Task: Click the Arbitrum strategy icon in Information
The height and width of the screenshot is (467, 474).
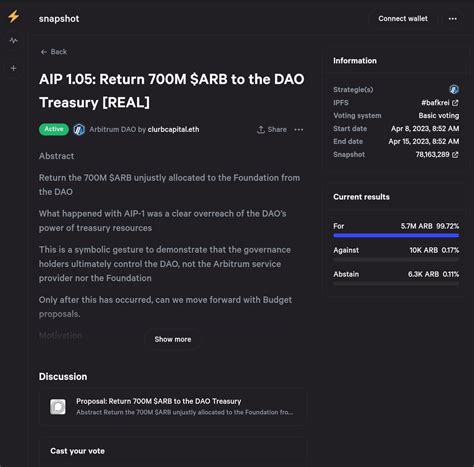Action: pos(454,89)
